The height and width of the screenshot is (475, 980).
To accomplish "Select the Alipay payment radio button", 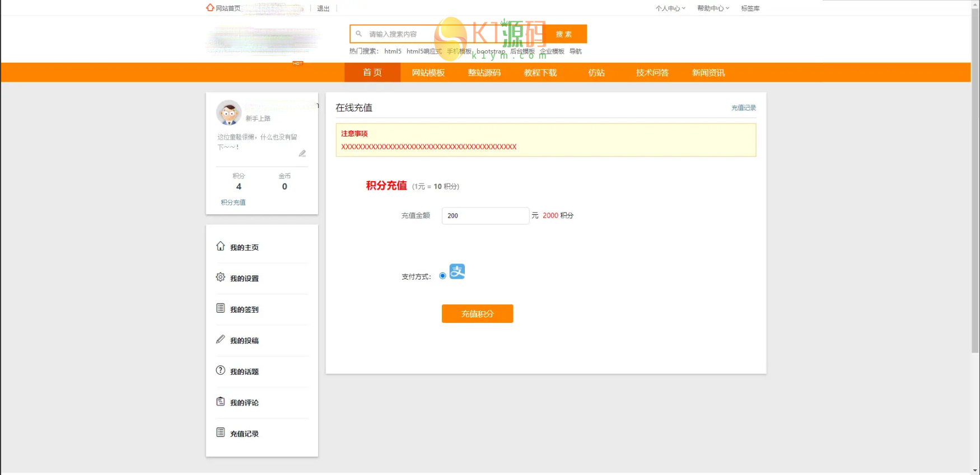I will [442, 276].
